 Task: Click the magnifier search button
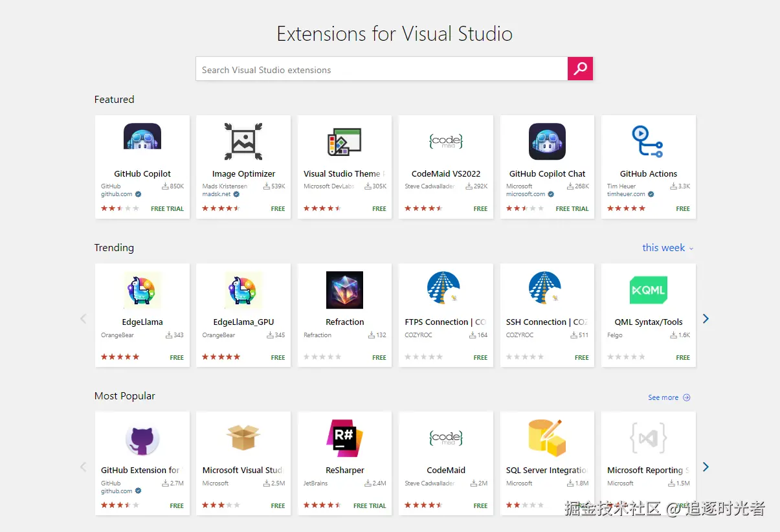tap(580, 69)
